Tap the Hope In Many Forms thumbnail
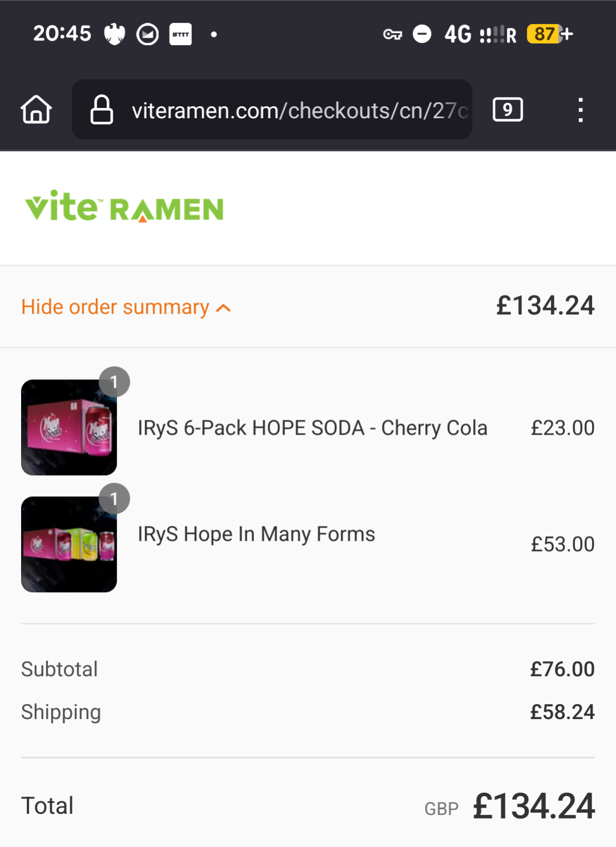The height and width of the screenshot is (847, 616). 69,544
